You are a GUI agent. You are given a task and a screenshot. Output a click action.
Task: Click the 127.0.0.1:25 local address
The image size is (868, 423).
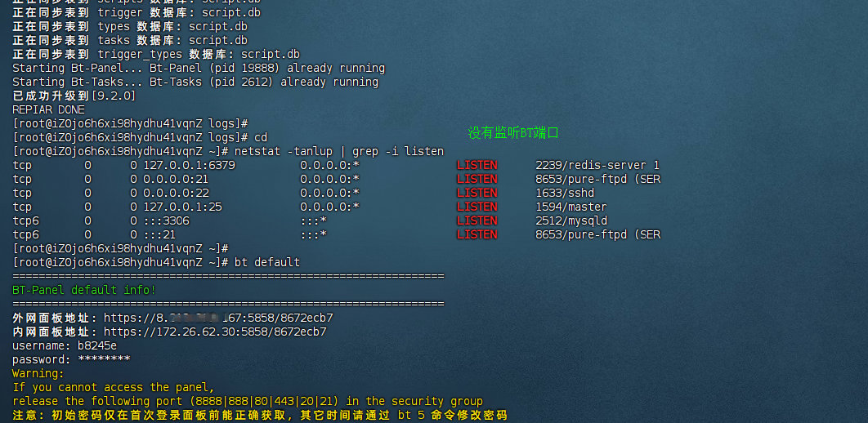[x=183, y=207]
